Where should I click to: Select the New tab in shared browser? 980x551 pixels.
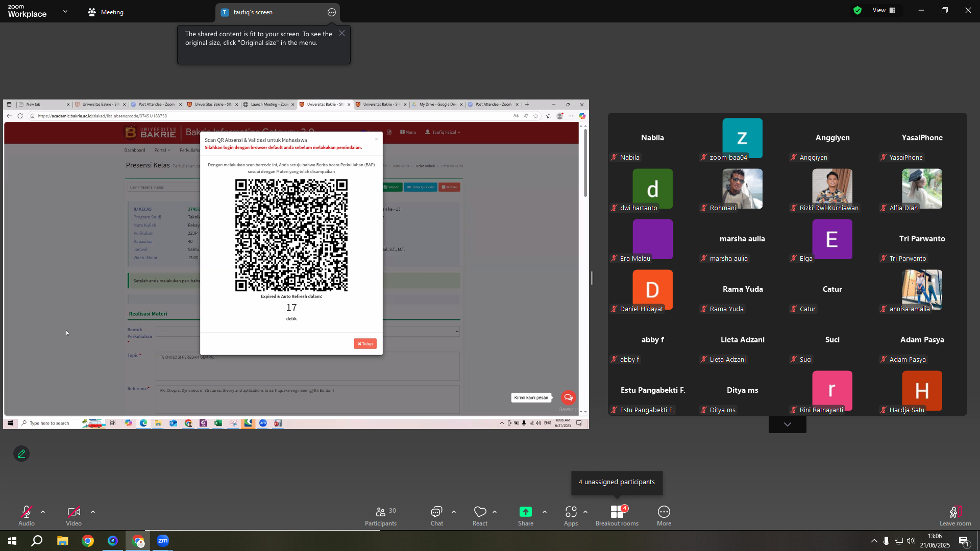point(43,104)
